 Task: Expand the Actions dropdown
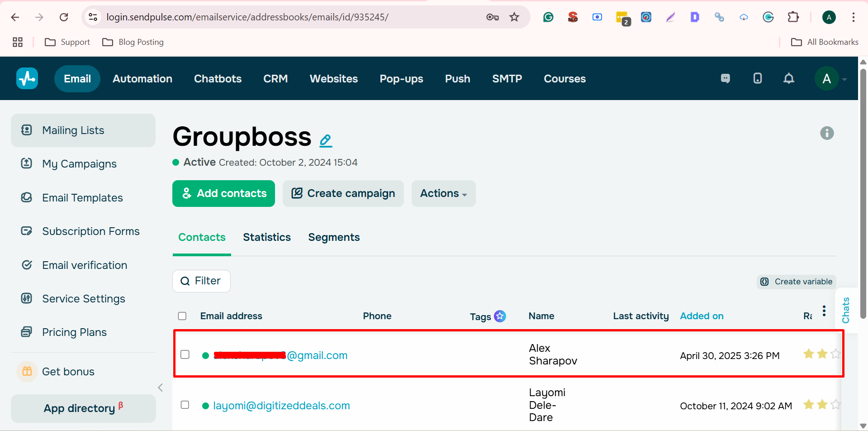[x=444, y=193]
